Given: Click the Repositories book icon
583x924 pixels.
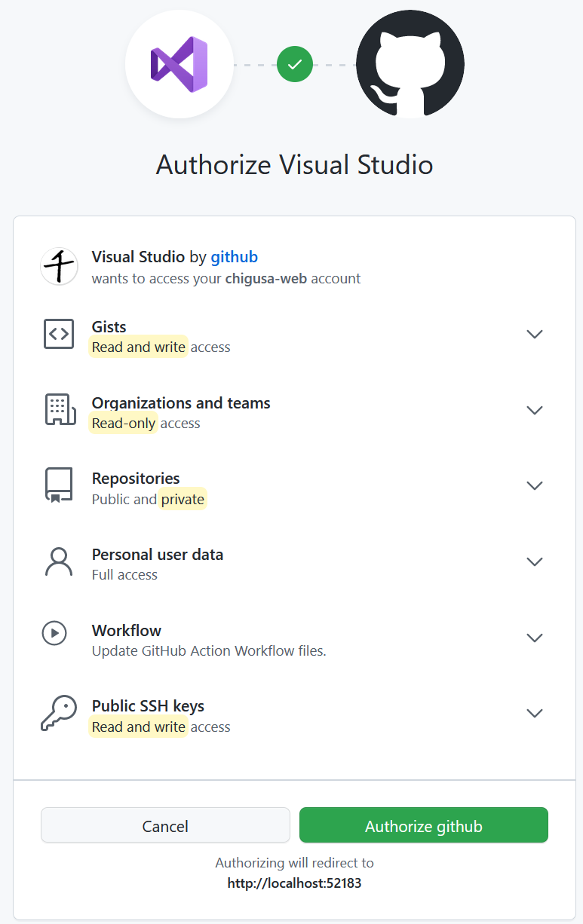Looking at the screenshot, I should pos(59,485).
